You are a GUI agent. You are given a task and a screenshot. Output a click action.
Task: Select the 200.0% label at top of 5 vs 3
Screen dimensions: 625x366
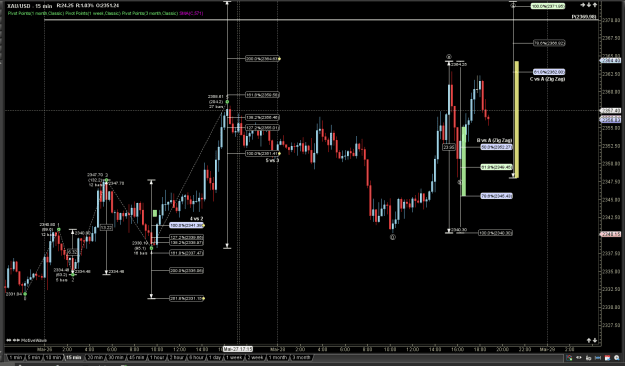coord(261,59)
